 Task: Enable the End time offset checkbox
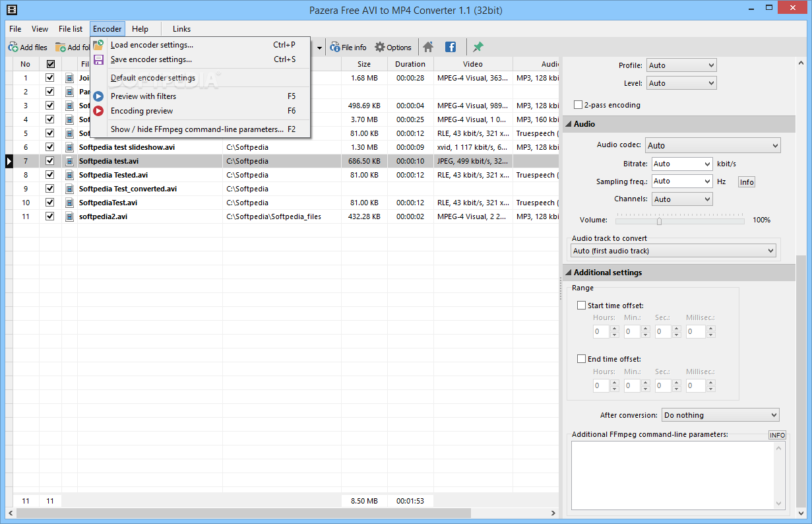[581, 359]
